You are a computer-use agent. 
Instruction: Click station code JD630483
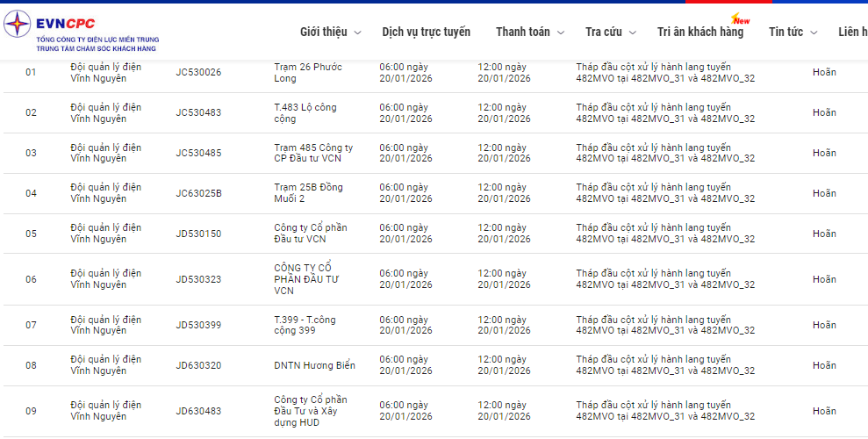(198, 411)
